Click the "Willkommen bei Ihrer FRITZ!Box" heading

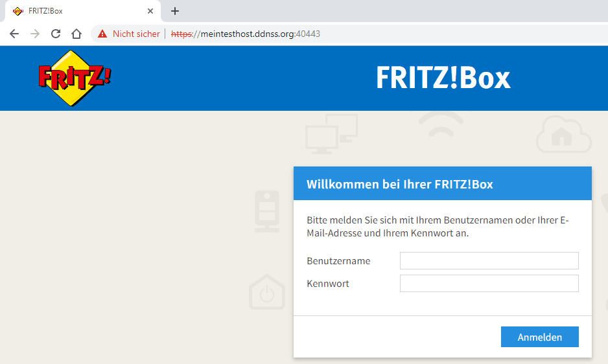click(x=399, y=184)
